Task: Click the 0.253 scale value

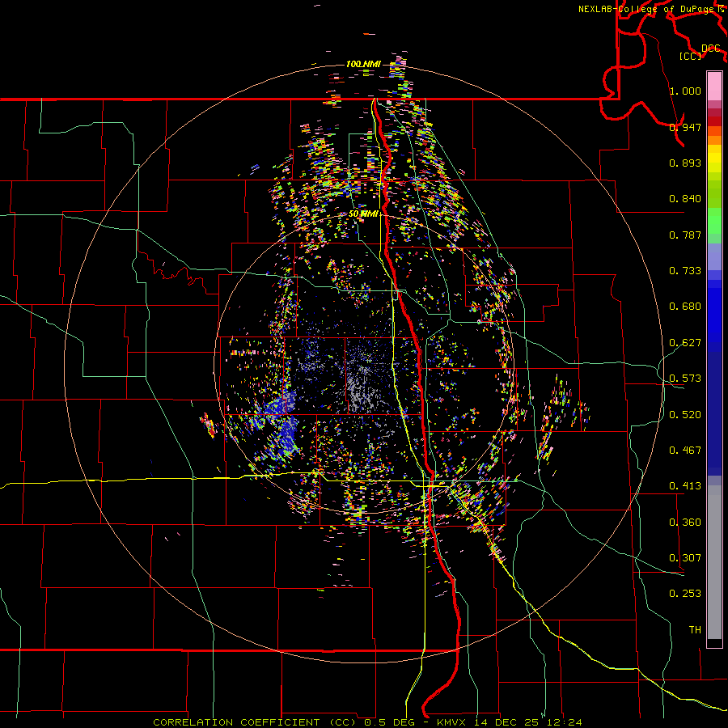Action: click(x=685, y=593)
